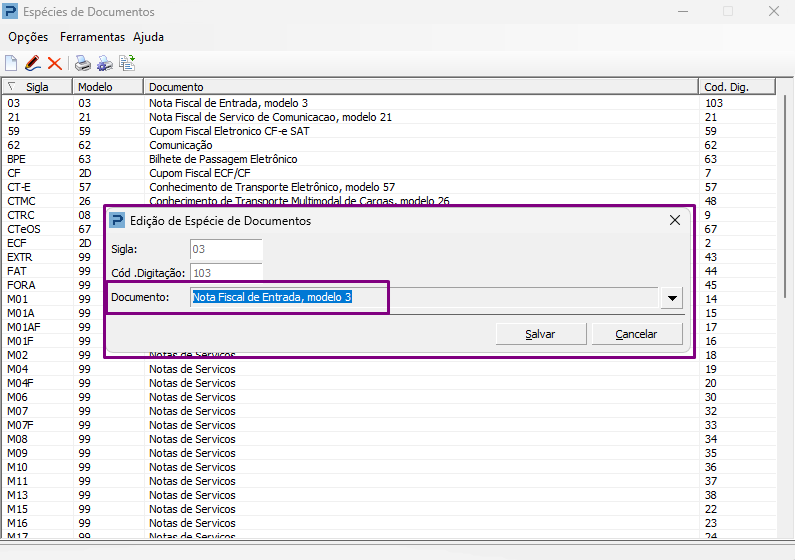Click the red X delete icon

[x=55, y=63]
